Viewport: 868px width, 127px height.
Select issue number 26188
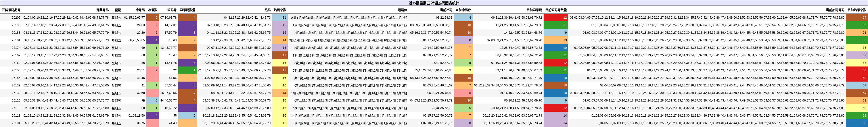[16, 33]
